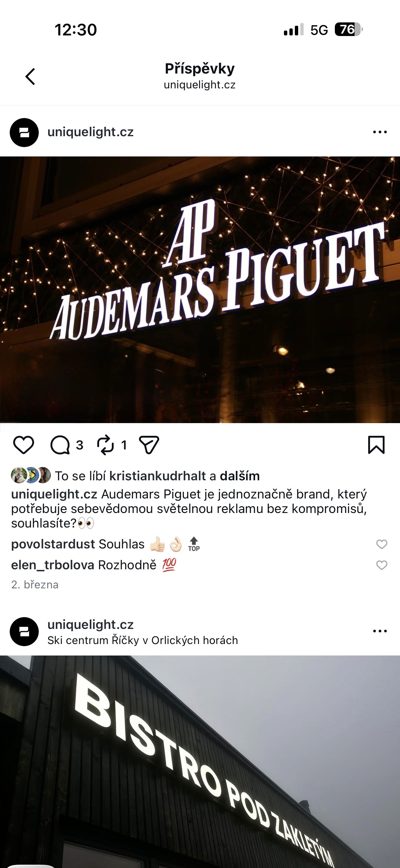Open three-dot menu of Audemars Piguet post
The height and width of the screenshot is (868, 400).
coord(380,132)
